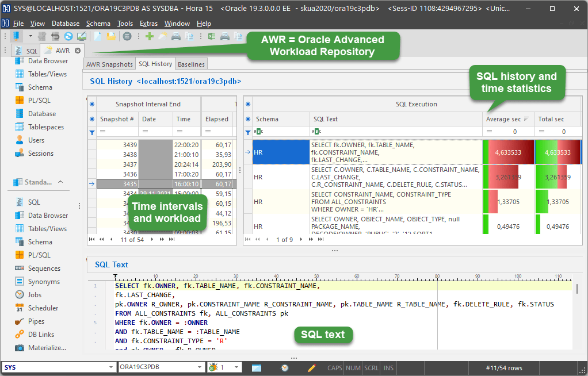
Task: Click the Snapshot # filter field
Action: [x=117, y=132]
